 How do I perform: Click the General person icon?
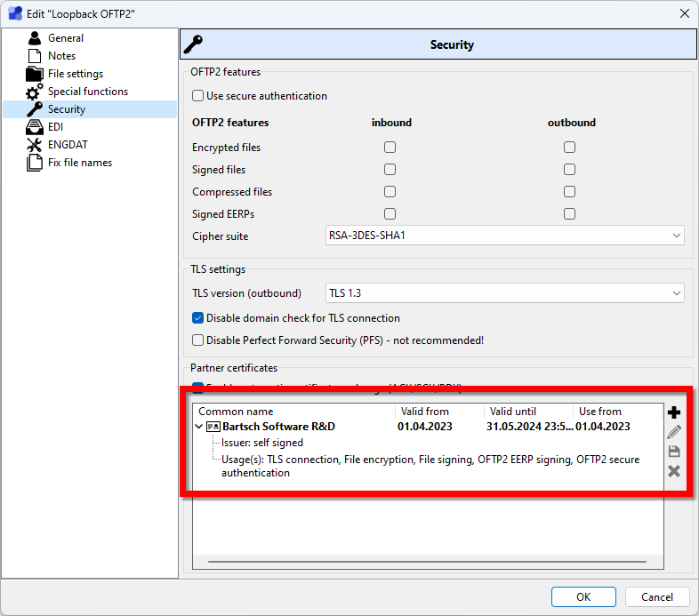tap(35, 38)
